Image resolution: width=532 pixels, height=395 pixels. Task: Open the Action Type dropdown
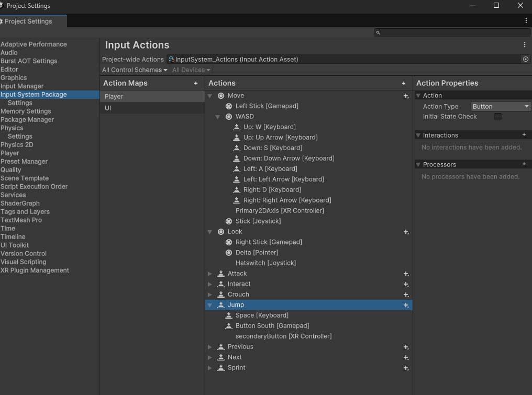tap(501, 106)
